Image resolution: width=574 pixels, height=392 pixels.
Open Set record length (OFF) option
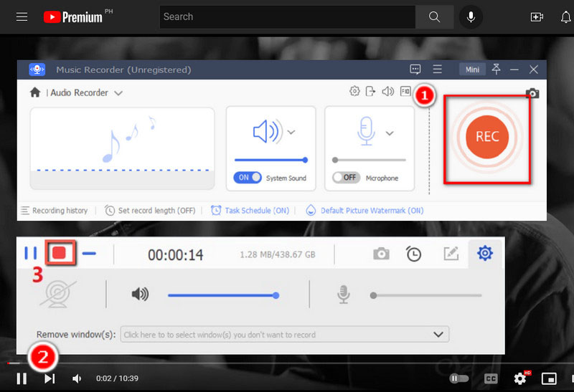point(150,211)
